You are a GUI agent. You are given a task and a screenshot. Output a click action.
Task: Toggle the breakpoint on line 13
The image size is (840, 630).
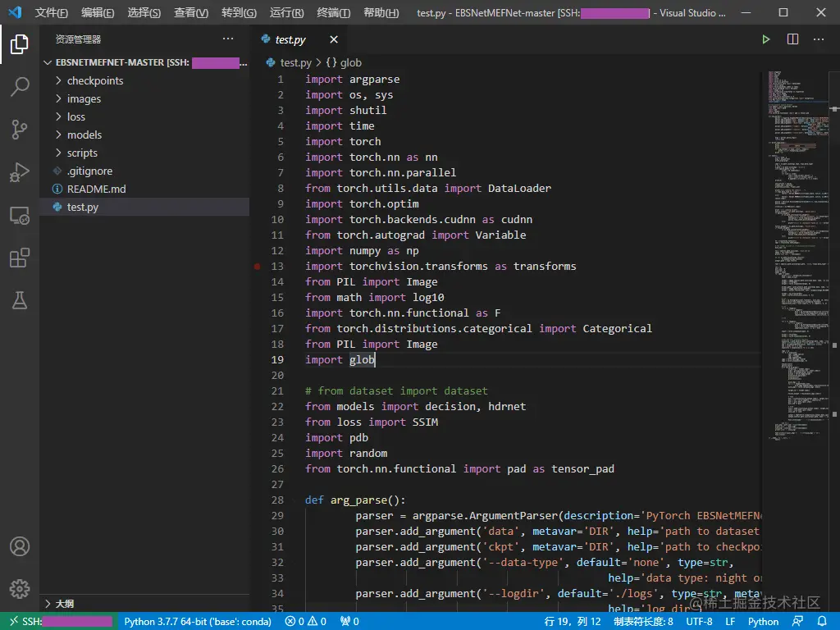pos(257,267)
